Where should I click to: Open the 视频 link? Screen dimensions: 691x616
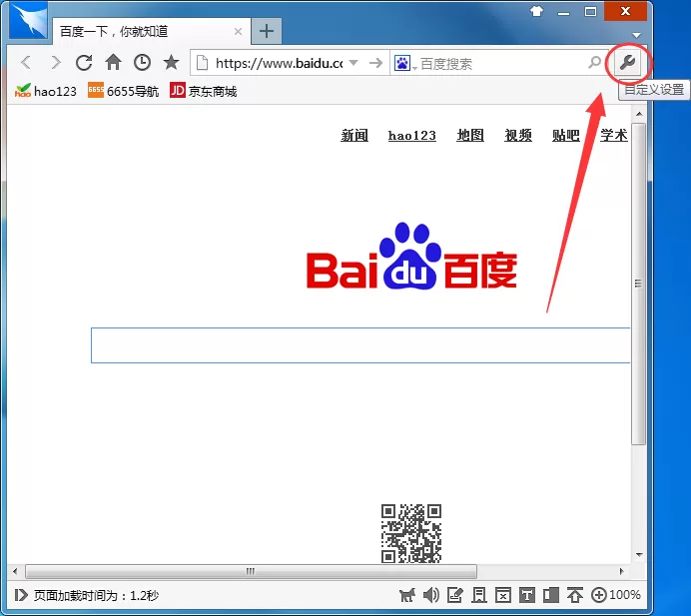518,135
